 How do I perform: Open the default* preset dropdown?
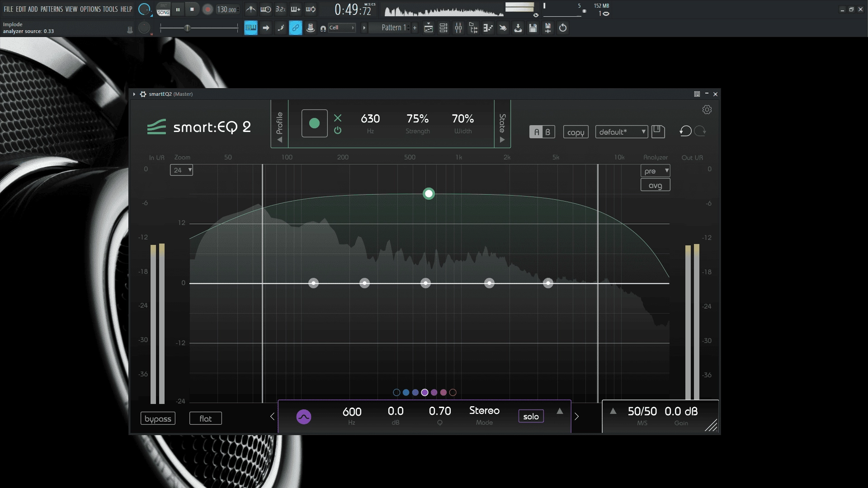pyautogui.click(x=622, y=132)
